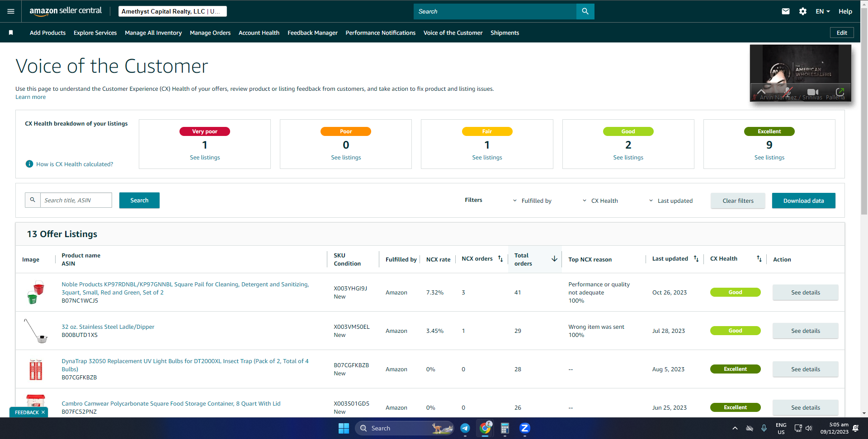This screenshot has height=439, width=868.
Task: Click the bookmark icon in navigation bar
Action: (x=11, y=33)
